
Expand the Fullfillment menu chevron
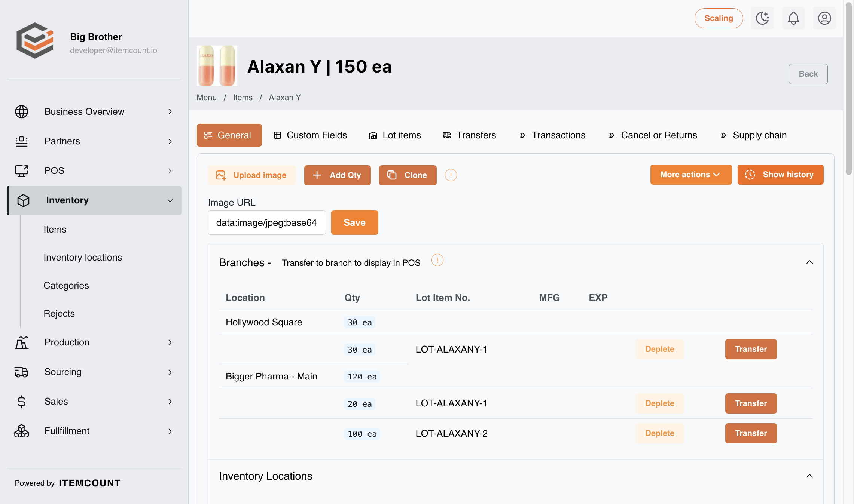tap(170, 431)
